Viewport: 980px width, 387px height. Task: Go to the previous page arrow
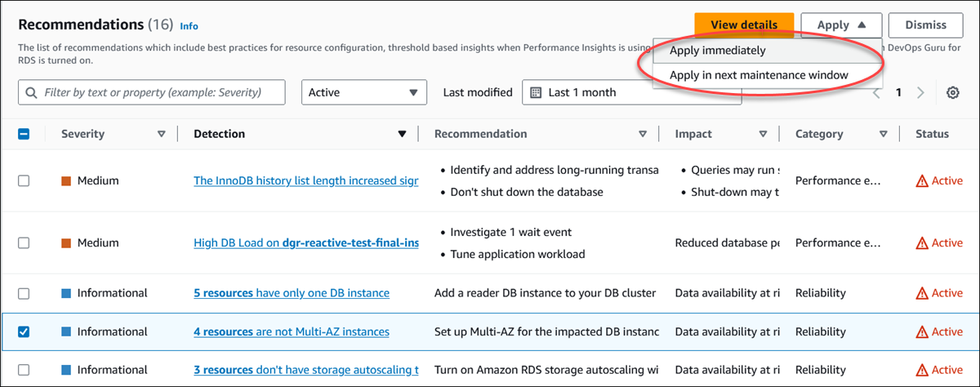pos(877,93)
